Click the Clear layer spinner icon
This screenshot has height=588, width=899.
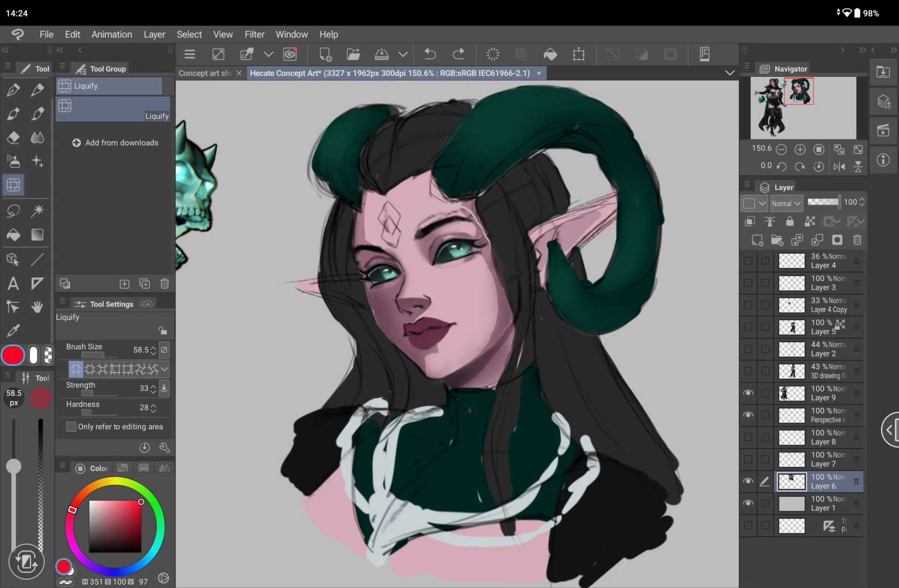493,54
